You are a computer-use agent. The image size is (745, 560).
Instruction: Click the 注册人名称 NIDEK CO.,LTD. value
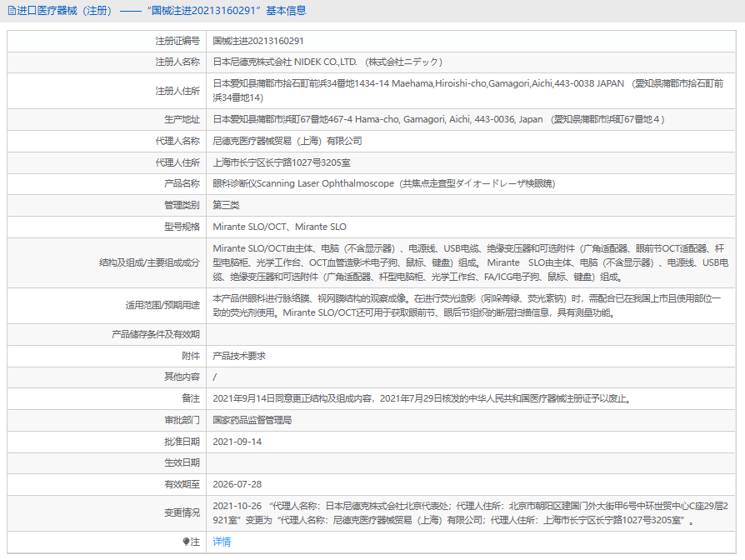327,62
